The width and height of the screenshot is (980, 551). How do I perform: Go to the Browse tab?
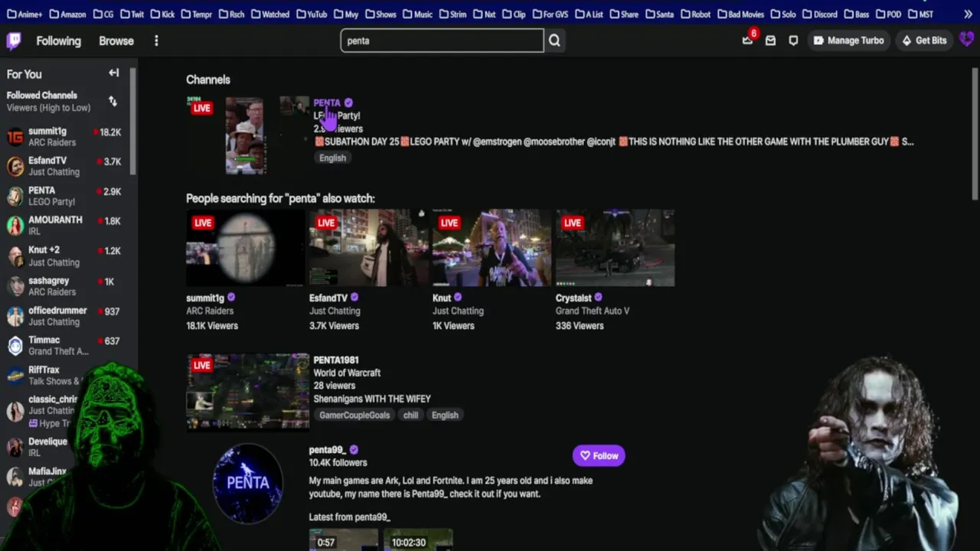(116, 41)
